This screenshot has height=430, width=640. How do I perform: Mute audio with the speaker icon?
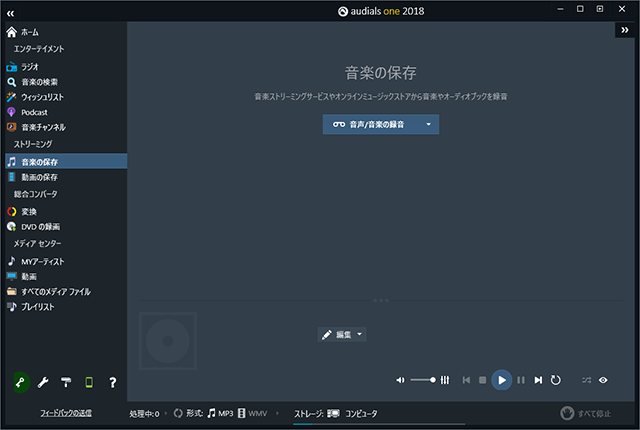pos(400,380)
